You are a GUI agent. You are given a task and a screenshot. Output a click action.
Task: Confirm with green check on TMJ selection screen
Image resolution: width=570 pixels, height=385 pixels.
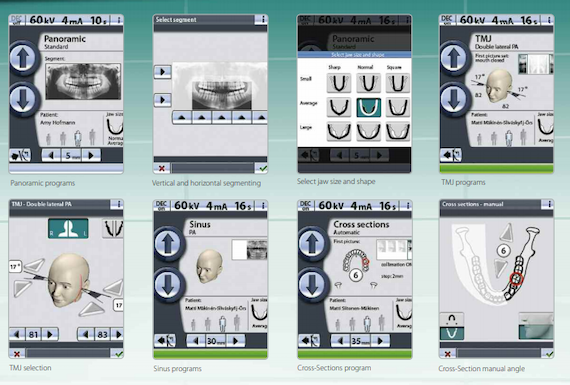click(x=117, y=353)
